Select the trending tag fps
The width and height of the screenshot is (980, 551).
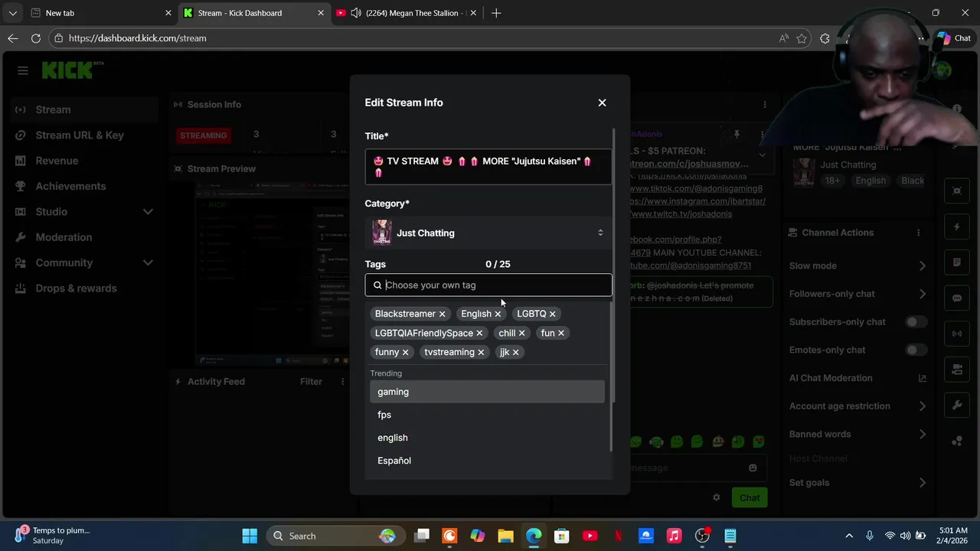click(487, 415)
